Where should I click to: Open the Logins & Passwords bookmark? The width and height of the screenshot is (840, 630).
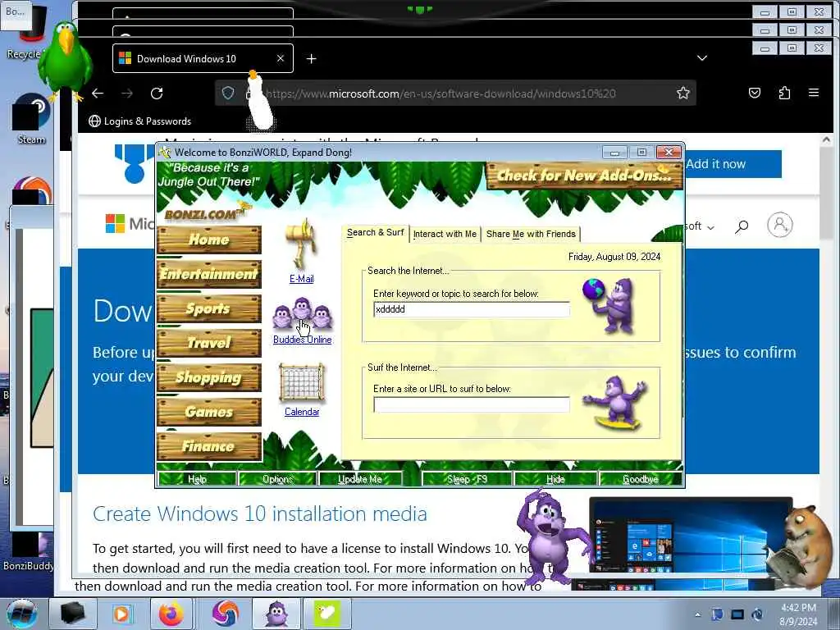139,121
